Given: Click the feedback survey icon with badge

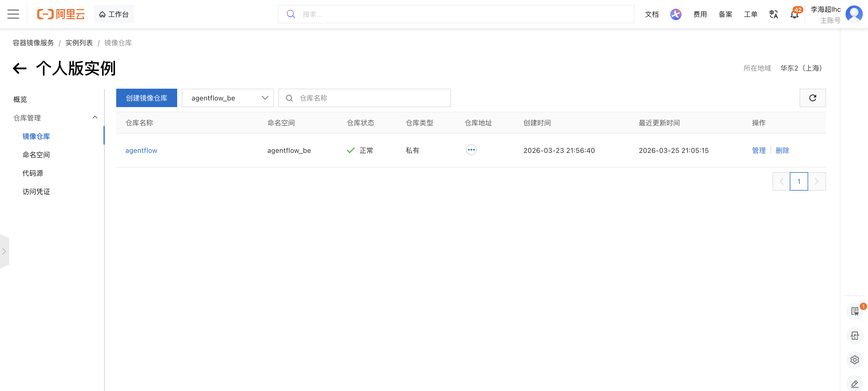Looking at the screenshot, I should click(x=855, y=311).
